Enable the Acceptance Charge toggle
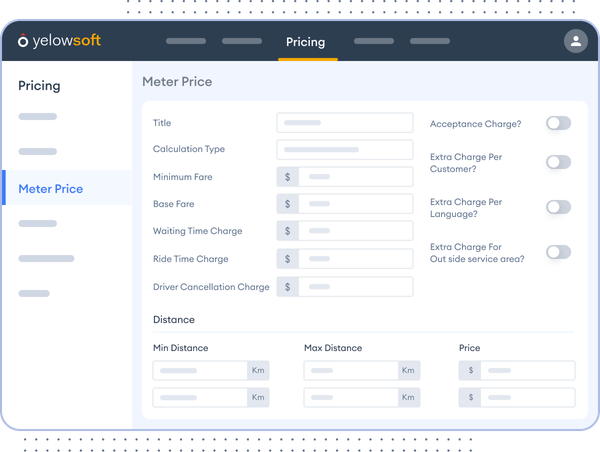The height and width of the screenshot is (452, 600). point(558,124)
